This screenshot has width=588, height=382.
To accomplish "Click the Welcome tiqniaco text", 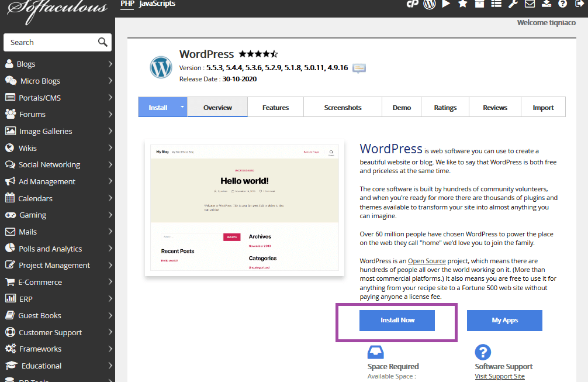I will [x=547, y=22].
